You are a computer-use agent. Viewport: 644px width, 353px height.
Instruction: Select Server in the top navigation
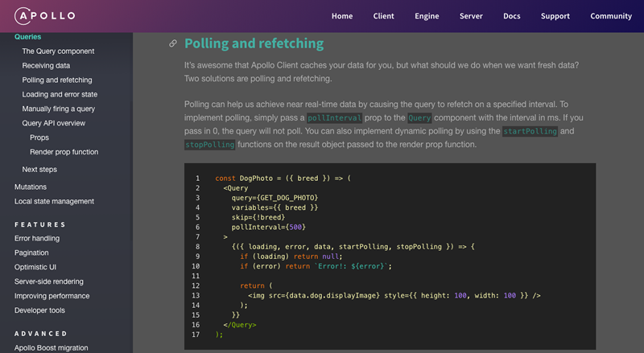tap(471, 16)
